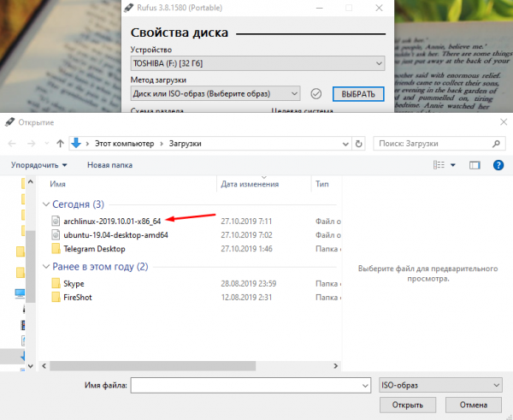Open the Упорядочить menu
The image size is (513, 420).
pos(39,165)
